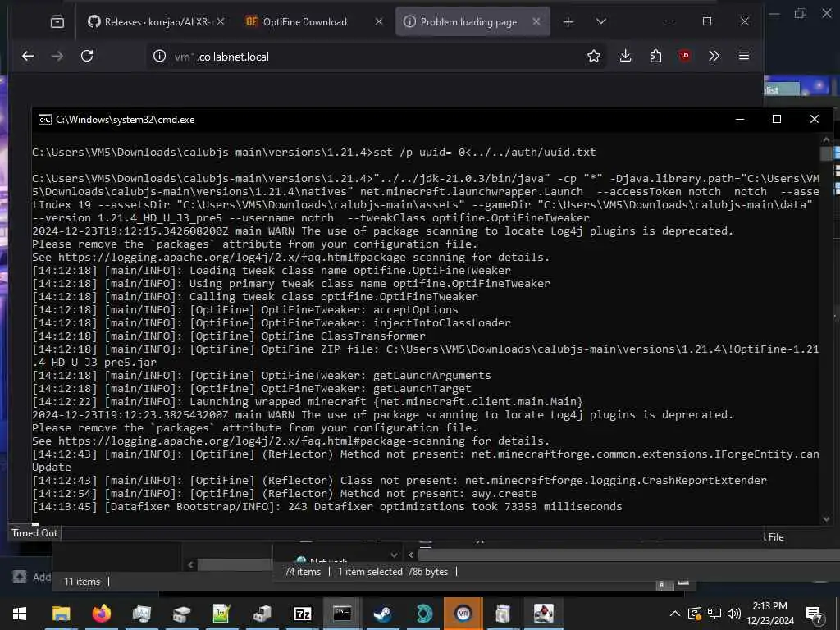Click the '74 items' status bar text

[x=303, y=572]
